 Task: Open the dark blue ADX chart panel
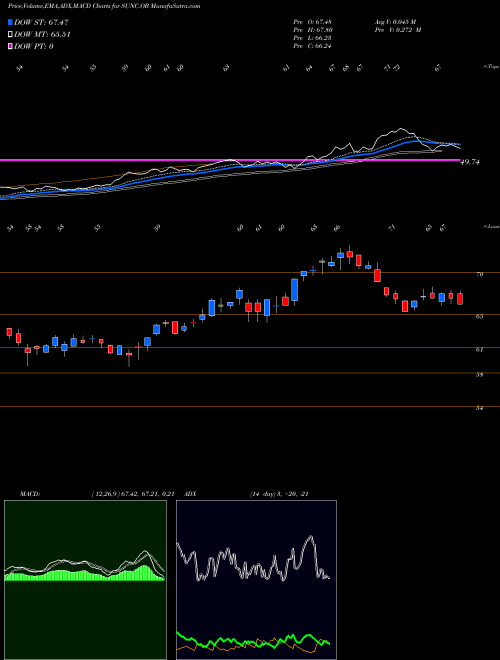(x=256, y=580)
